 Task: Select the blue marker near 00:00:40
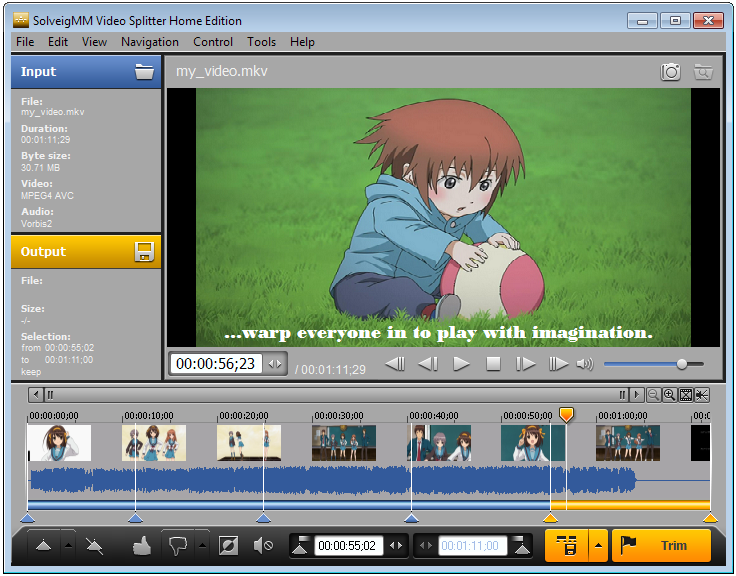[x=412, y=518]
